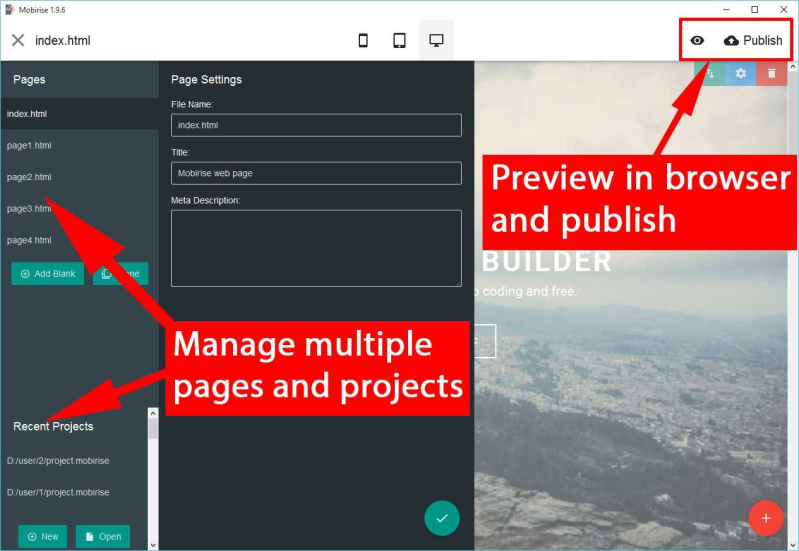Open page3.html from Pages list

tap(79, 208)
